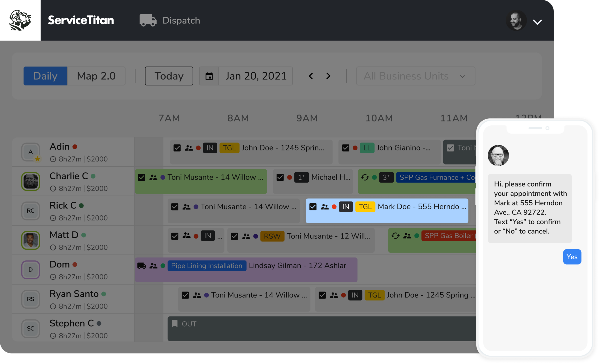Select the Lindsay Gilman 172 Ashlar job block
The width and height of the screenshot is (600, 364).
[246, 270]
